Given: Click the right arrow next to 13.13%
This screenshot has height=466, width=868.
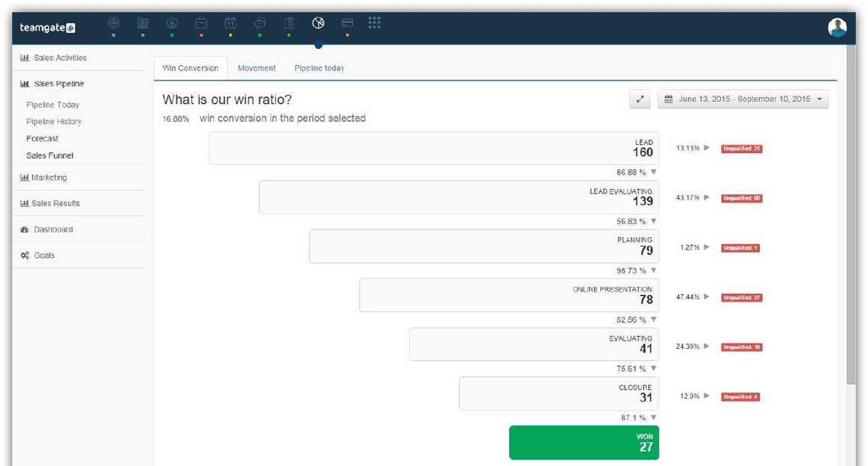Looking at the screenshot, I should click(707, 148).
